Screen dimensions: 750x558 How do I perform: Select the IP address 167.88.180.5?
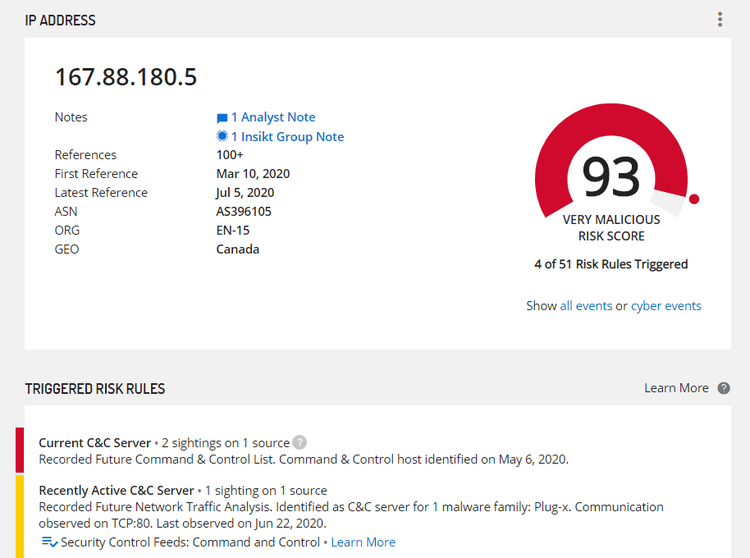(x=126, y=77)
